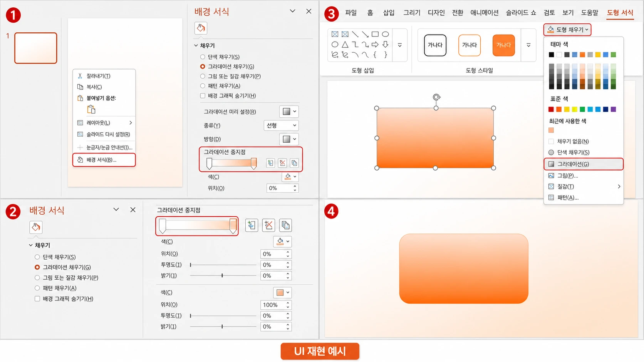Choose 배경 서식(B)... from the context menu
Screen dimensions: 644x362
104,160
